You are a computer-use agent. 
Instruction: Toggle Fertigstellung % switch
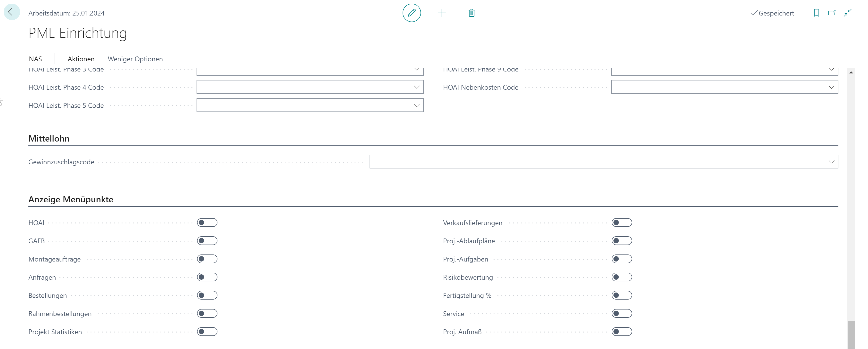point(622,295)
